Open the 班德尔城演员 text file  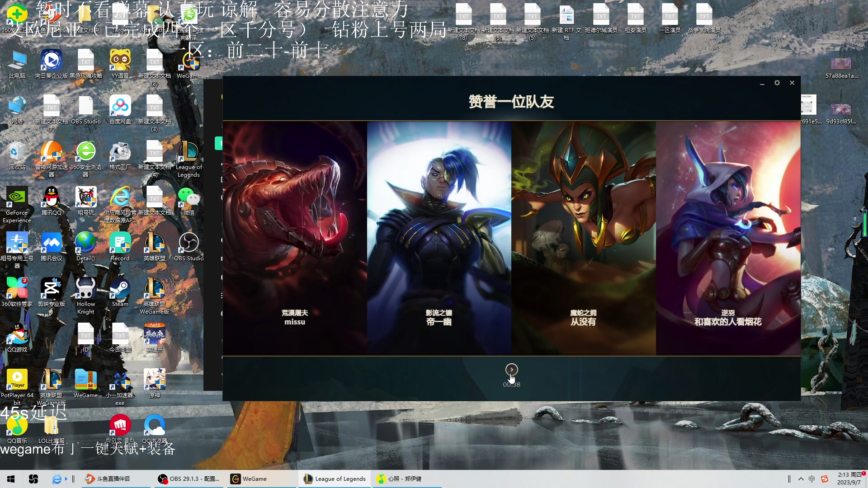click(601, 19)
